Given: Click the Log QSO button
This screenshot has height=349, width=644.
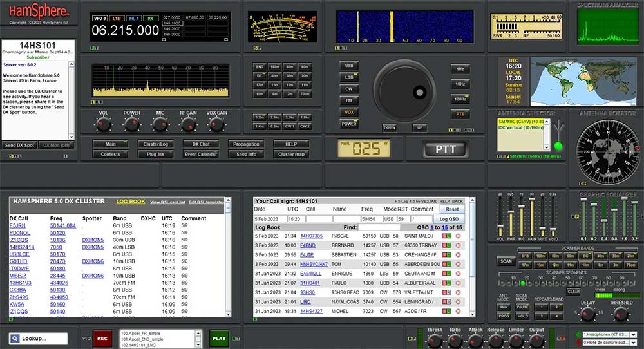Looking at the screenshot, I should tap(449, 219).
